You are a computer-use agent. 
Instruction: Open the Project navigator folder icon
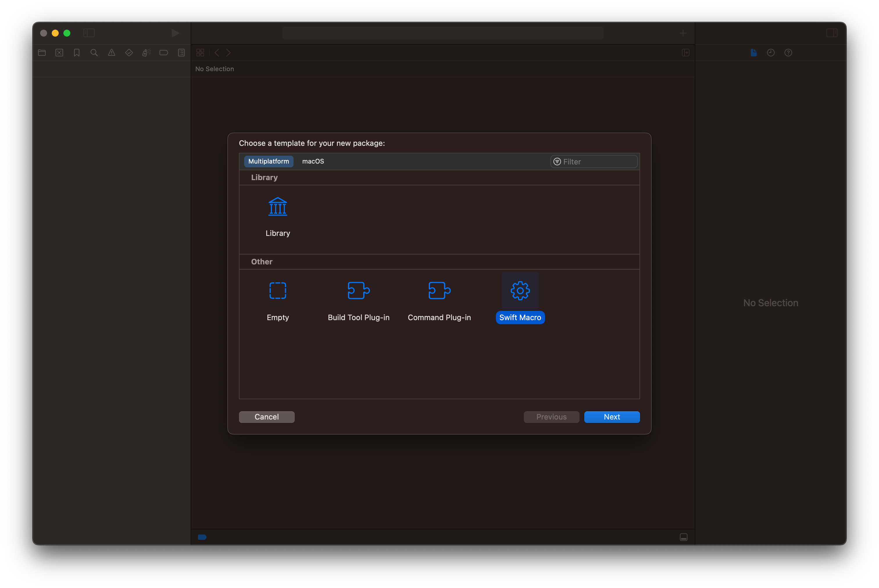click(x=42, y=53)
